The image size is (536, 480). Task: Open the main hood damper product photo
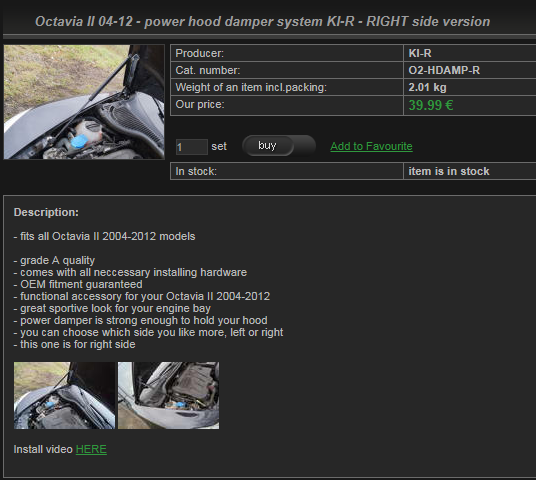click(84, 102)
